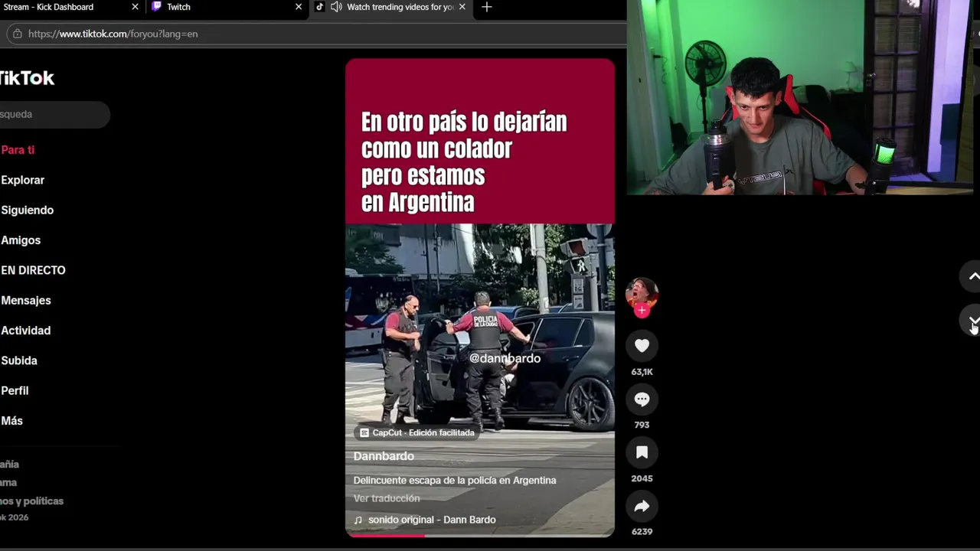Viewport: 980px width, 551px height.
Task: Open Siguiendo in the sidebar
Action: (x=28, y=210)
